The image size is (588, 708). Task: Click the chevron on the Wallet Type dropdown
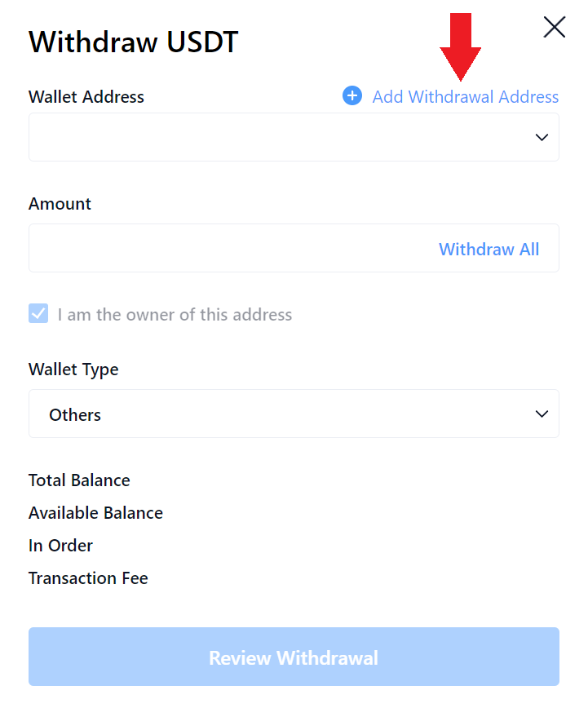click(542, 414)
